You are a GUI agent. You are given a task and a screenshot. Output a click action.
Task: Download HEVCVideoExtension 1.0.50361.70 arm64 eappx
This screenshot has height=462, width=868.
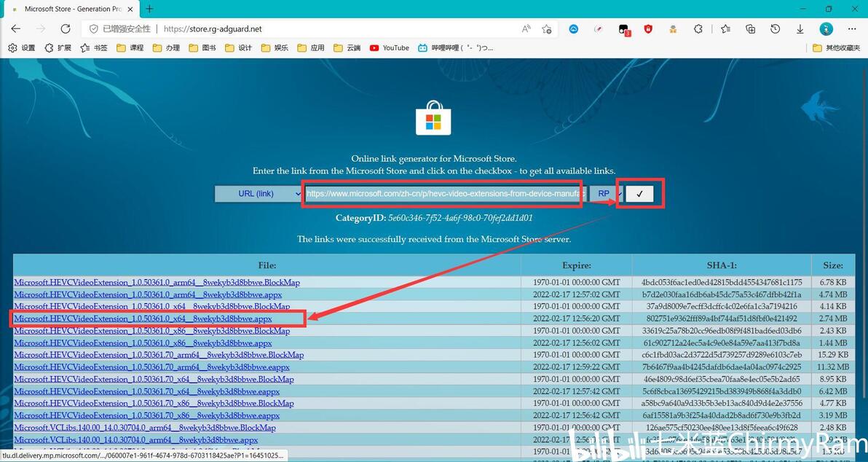(x=151, y=367)
